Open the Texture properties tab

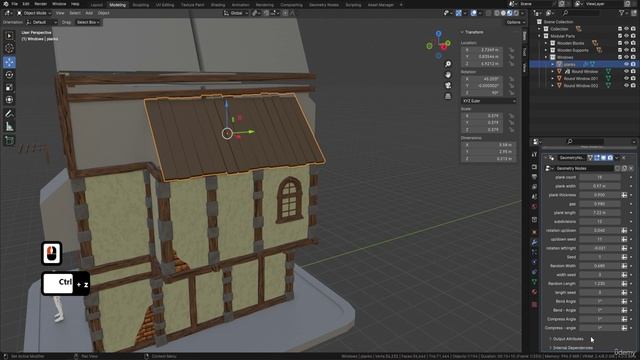(534, 304)
